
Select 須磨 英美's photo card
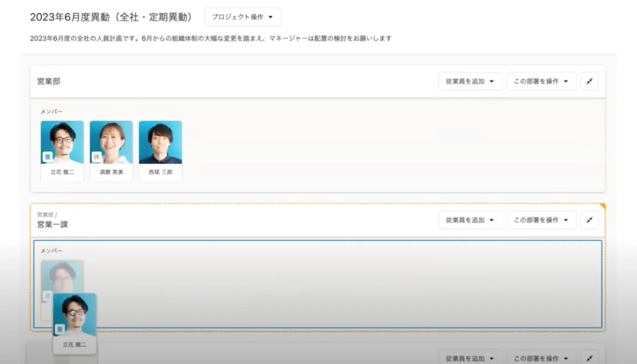(111, 150)
